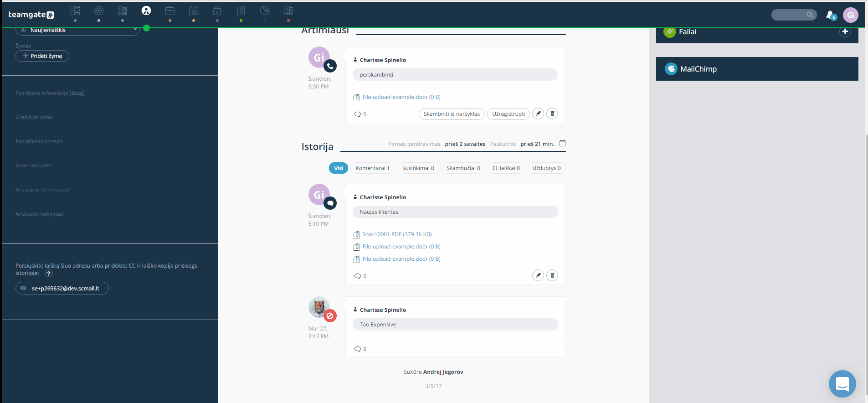868x403 pixels.
Task: Open the deals briefcase icon
Action: click(170, 10)
